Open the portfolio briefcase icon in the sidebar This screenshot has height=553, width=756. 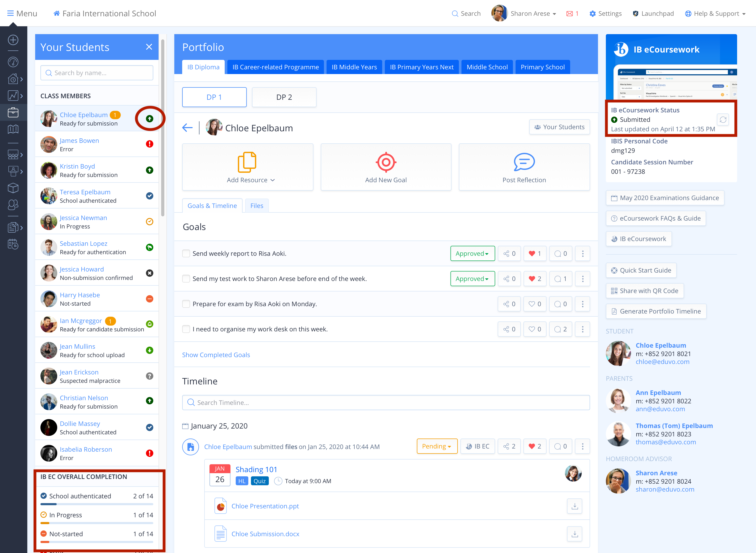click(13, 112)
